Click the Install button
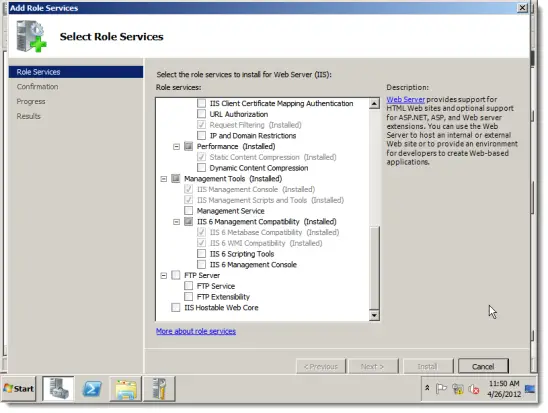 click(x=427, y=366)
